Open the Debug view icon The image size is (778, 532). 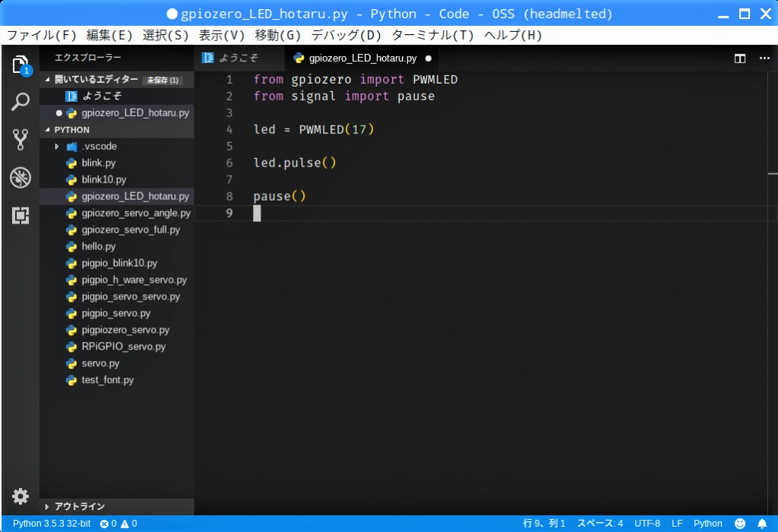click(21, 178)
